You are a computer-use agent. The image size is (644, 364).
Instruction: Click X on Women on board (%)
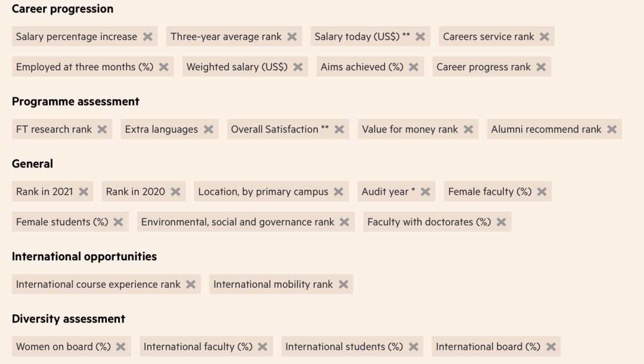[x=121, y=346]
